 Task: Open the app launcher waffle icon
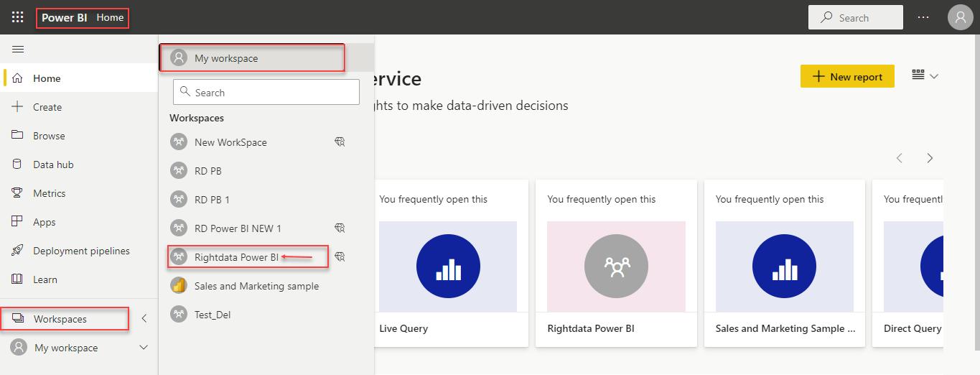click(18, 17)
